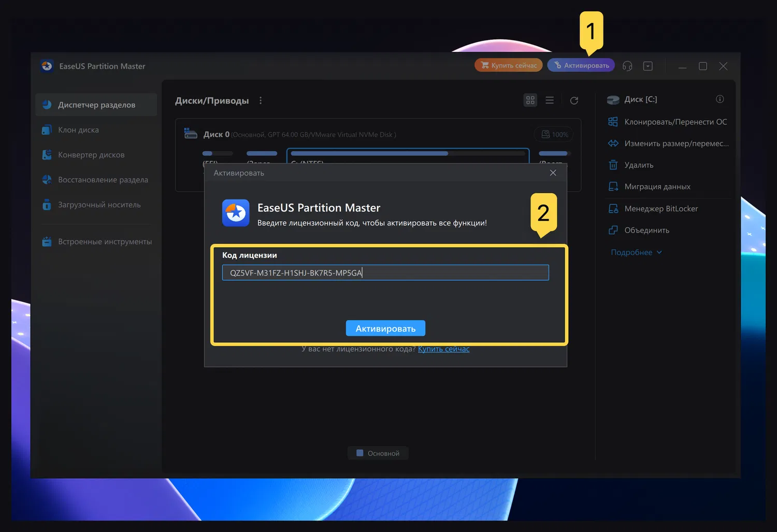Click the Восстановление раздела icon

[x=47, y=180]
